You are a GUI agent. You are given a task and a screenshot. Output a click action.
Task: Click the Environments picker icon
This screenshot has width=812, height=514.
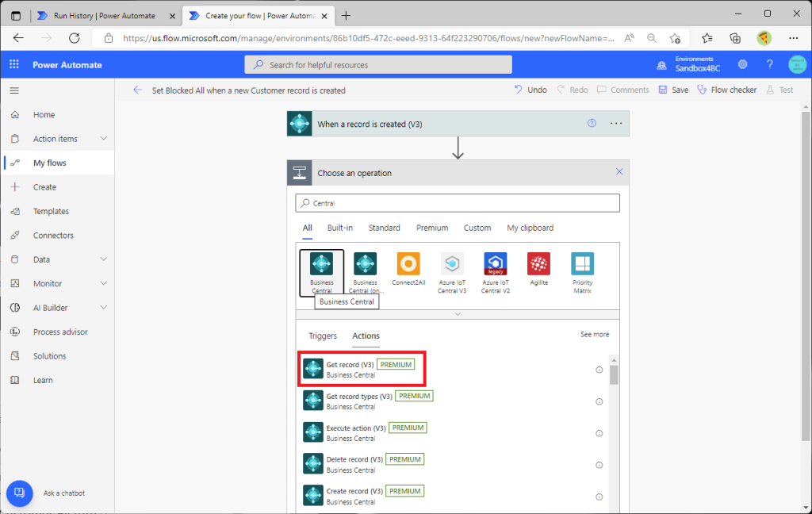pyautogui.click(x=662, y=65)
